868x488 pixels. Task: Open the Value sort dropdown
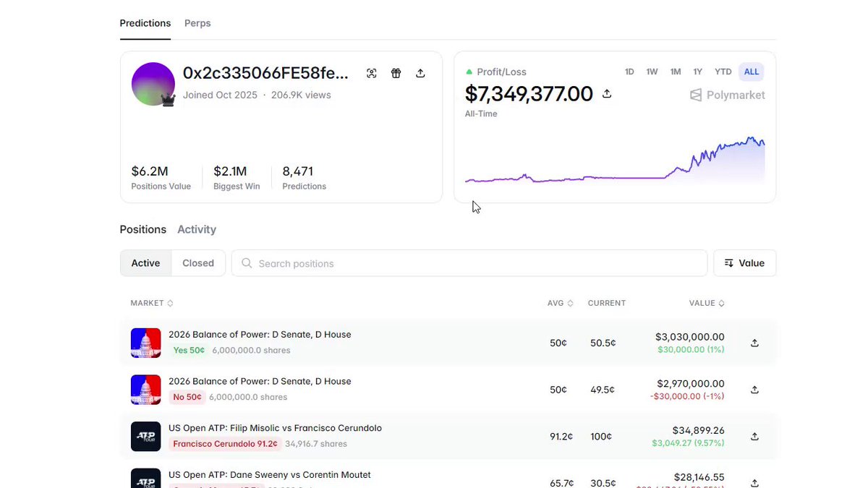pyautogui.click(x=744, y=263)
